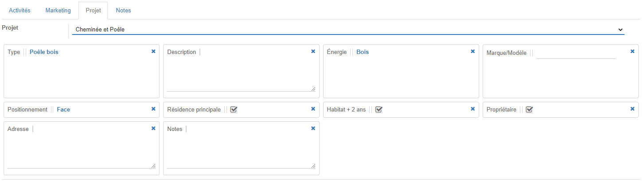
Task: Remove the Adresse field using X icon
Action: tap(153, 128)
